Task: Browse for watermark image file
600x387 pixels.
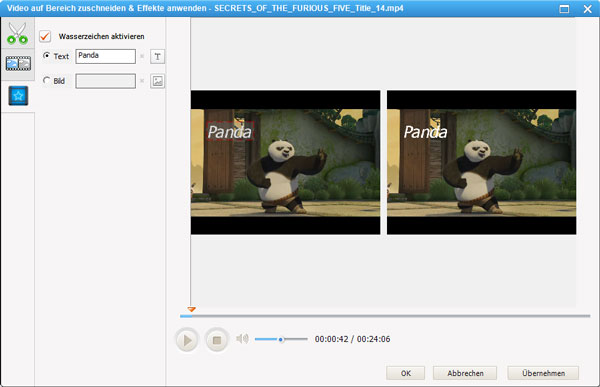Action: tap(157, 81)
